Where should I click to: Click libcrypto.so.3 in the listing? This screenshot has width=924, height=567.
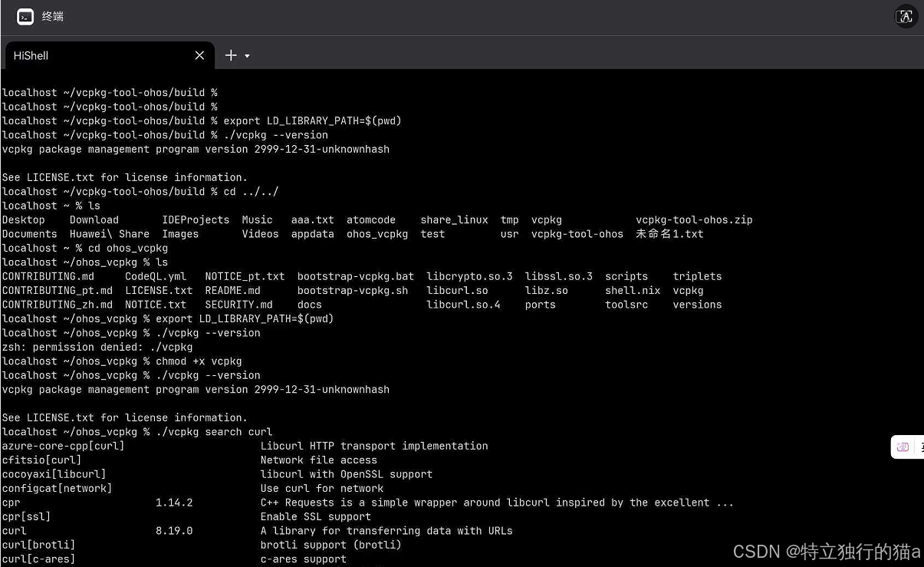click(470, 276)
